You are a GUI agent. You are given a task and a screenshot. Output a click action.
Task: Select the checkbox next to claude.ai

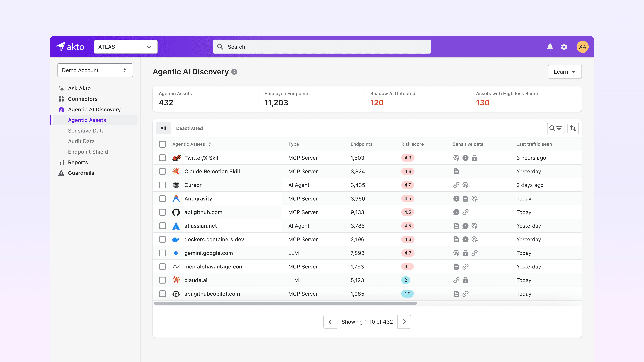163,280
